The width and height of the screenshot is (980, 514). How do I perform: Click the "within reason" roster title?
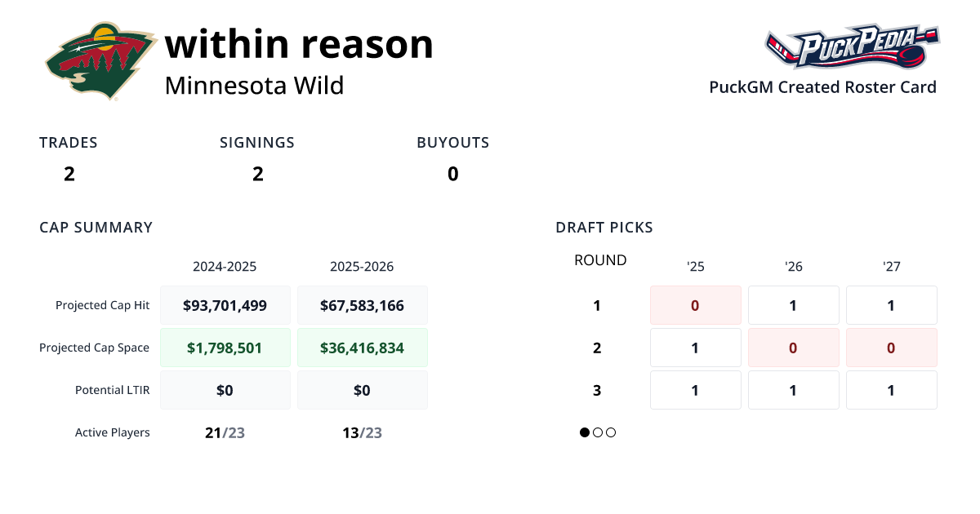coord(299,44)
